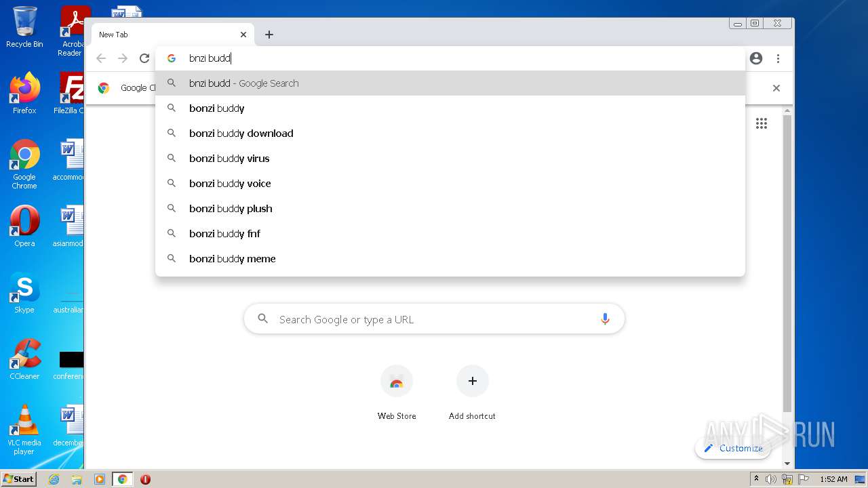The image size is (868, 488).
Task: Open the Opera desktop shortcut
Action: pyautogui.click(x=24, y=226)
